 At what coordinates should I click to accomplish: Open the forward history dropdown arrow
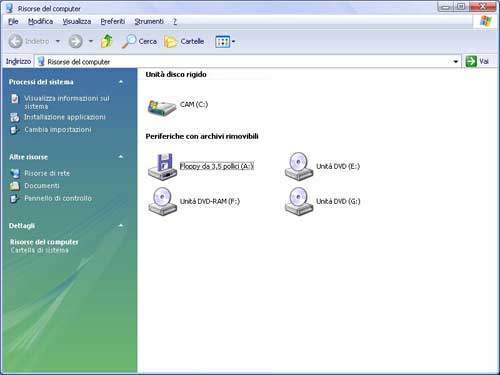(x=91, y=41)
